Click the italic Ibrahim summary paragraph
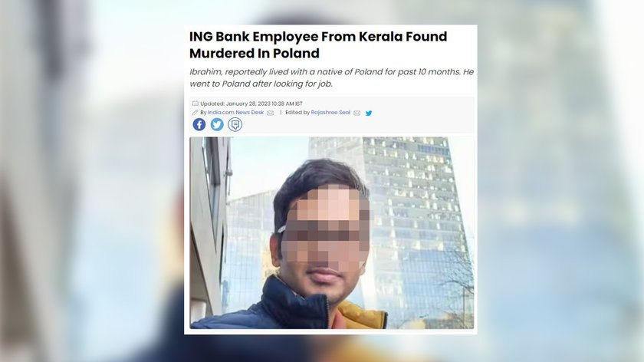 pos(331,77)
